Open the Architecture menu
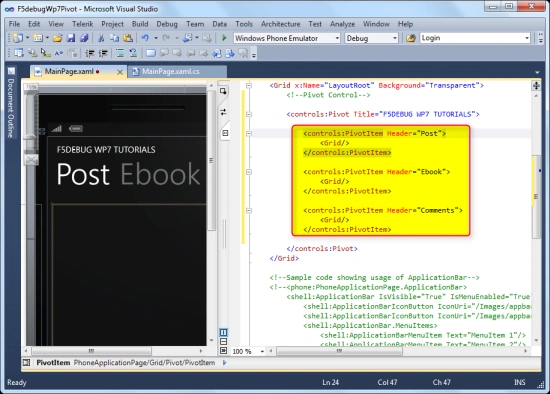Viewport: 550px width, 394px height. point(280,24)
